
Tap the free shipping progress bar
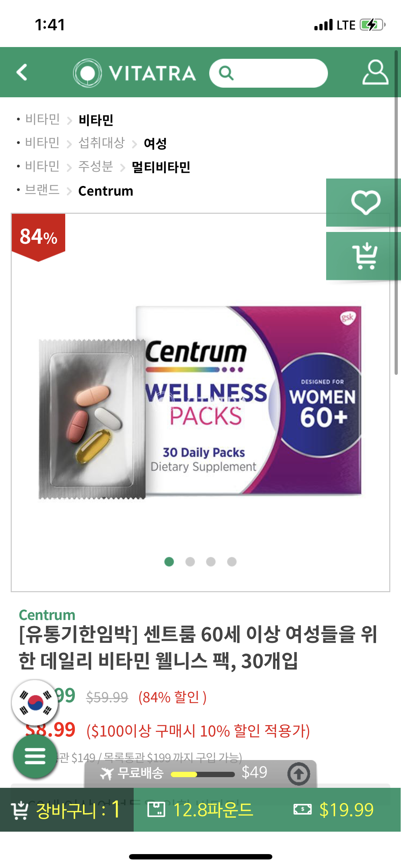[202, 774]
